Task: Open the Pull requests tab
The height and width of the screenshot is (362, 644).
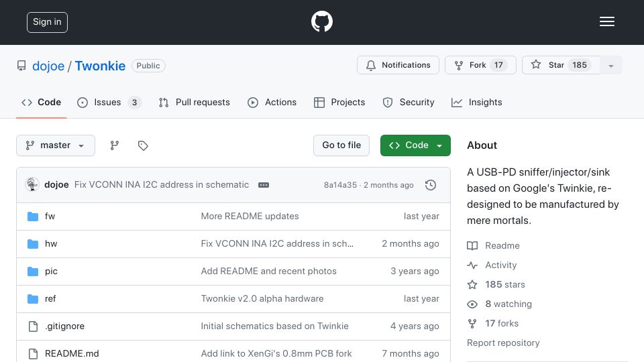Action: click(195, 102)
